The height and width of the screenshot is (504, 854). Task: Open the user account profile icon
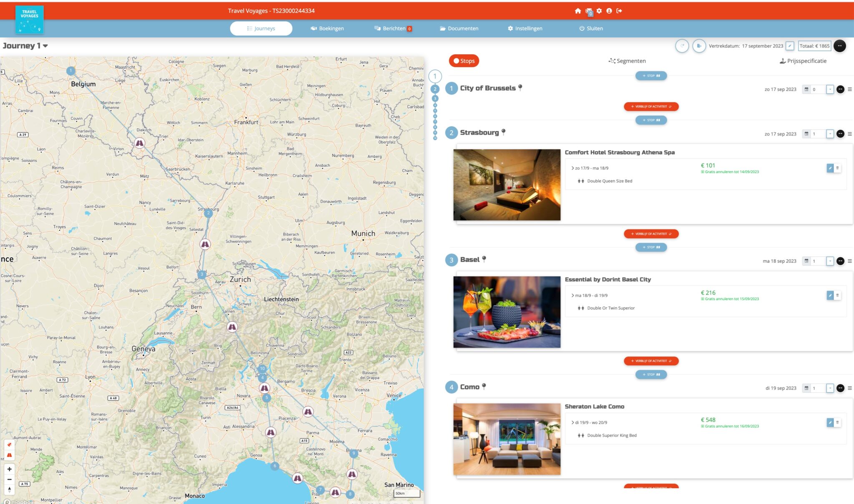pos(609,11)
